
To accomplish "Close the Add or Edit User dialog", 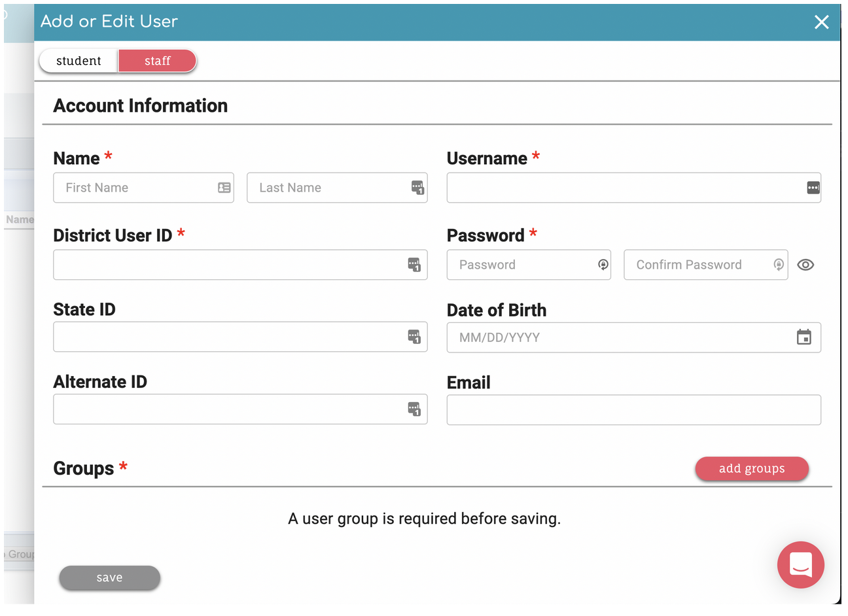I will [822, 22].
